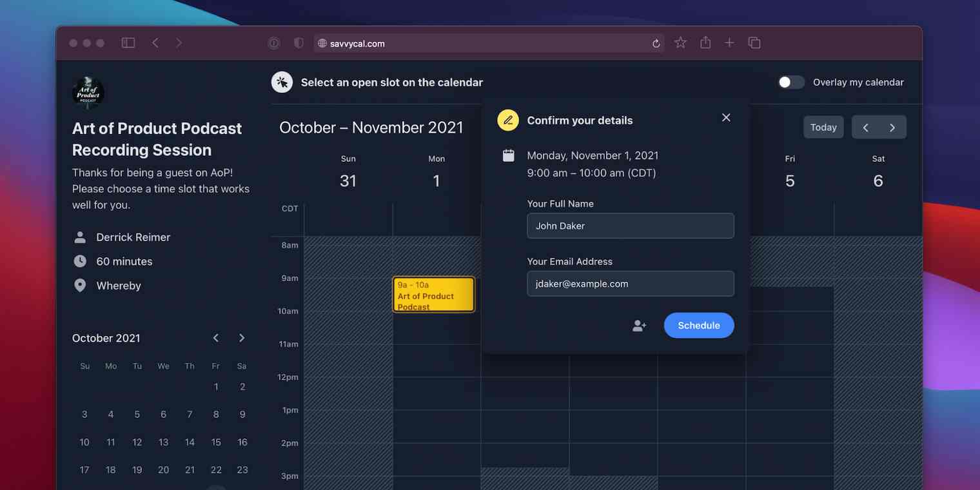Screen dimensions: 980x490
Task: Click the Share icon in the browser toolbar
Action: pos(705,43)
